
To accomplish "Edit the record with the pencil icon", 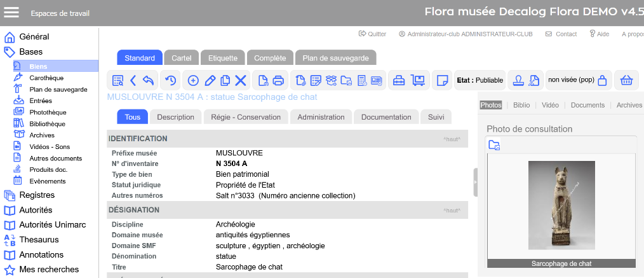I will click(210, 80).
